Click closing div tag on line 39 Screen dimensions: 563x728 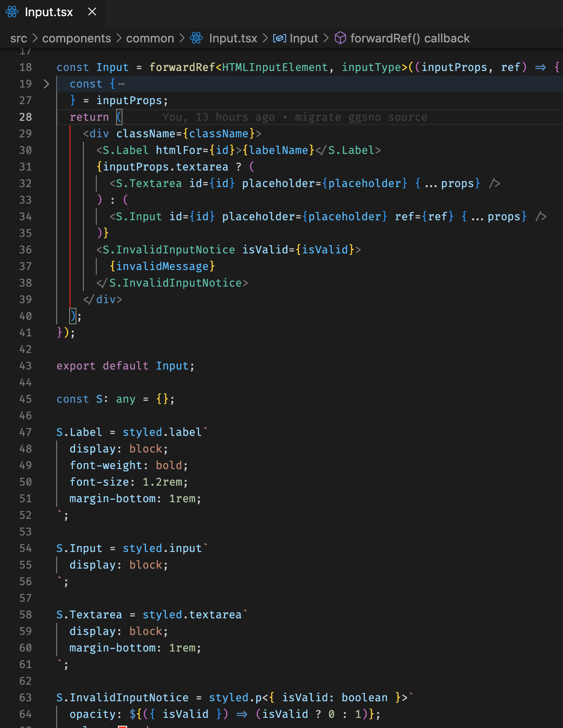(x=103, y=299)
